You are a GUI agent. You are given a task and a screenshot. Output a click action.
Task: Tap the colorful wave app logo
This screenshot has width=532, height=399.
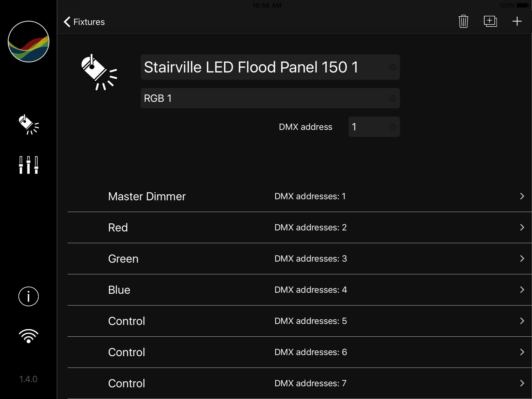tap(29, 42)
